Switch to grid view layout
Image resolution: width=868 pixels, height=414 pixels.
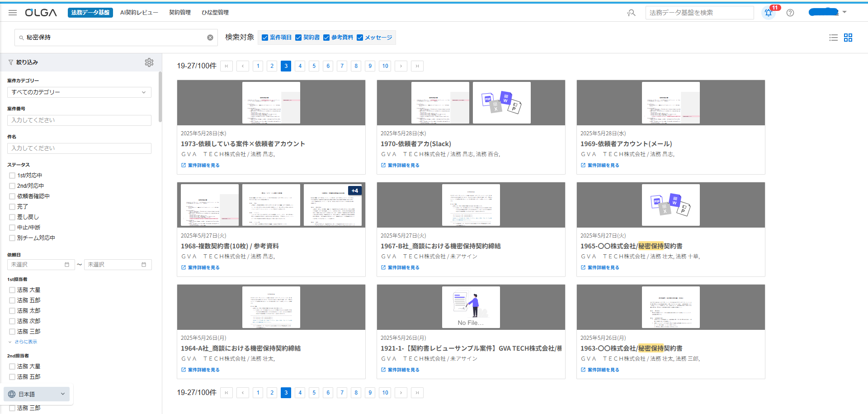pyautogui.click(x=848, y=38)
